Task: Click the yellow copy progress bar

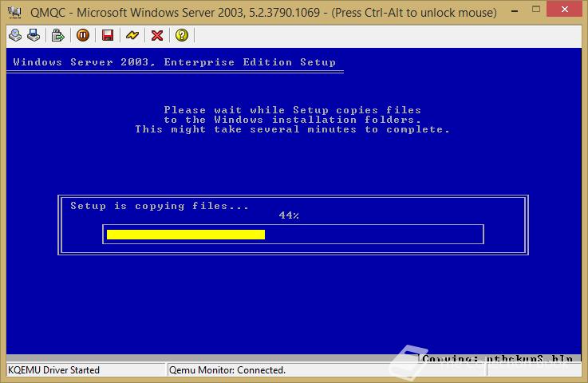Action: coord(186,235)
